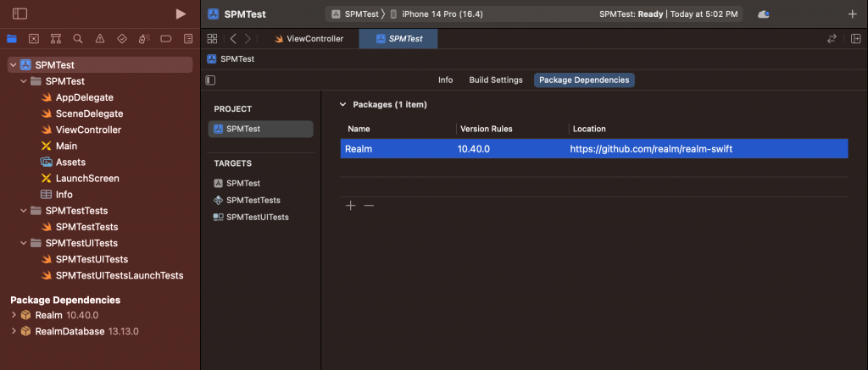Add an editor pane on the right
The width and height of the screenshot is (868, 370).
point(855,39)
